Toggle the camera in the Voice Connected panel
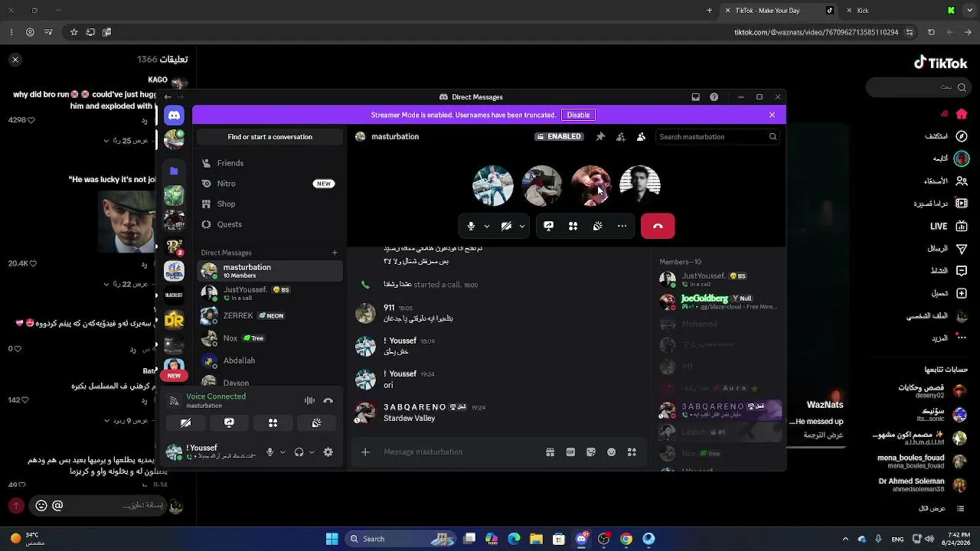This screenshot has height=551, width=980. [185, 422]
